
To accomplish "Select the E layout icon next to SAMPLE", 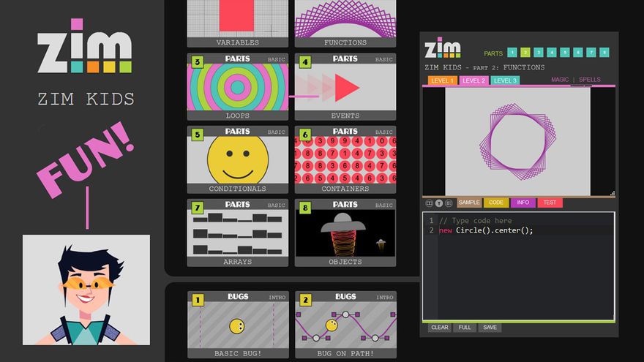I will (449, 203).
